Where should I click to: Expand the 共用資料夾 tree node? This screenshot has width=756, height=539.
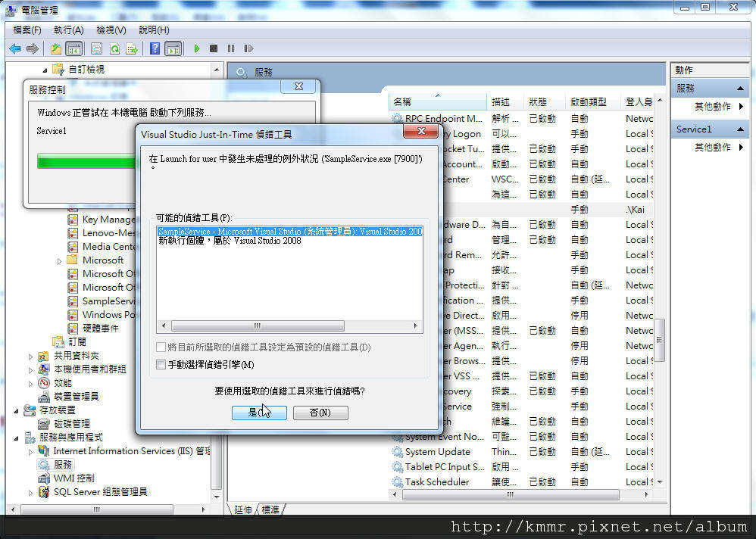pos(30,357)
